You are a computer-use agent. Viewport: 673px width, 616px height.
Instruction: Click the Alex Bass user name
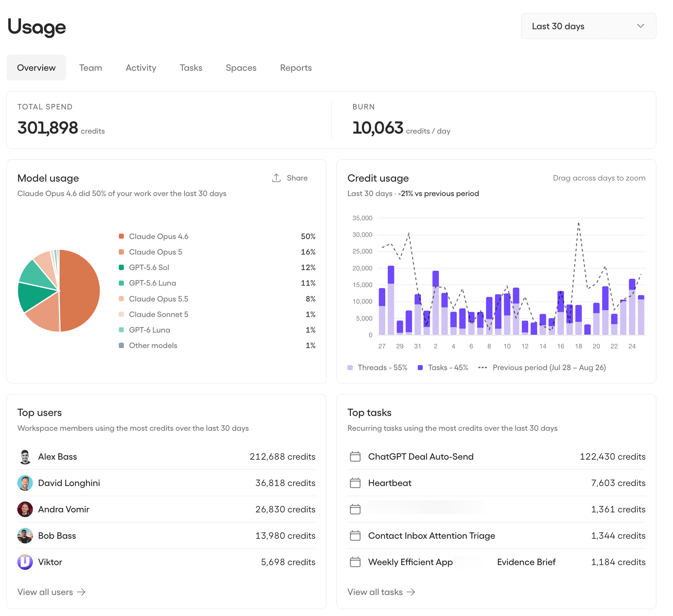(57, 457)
